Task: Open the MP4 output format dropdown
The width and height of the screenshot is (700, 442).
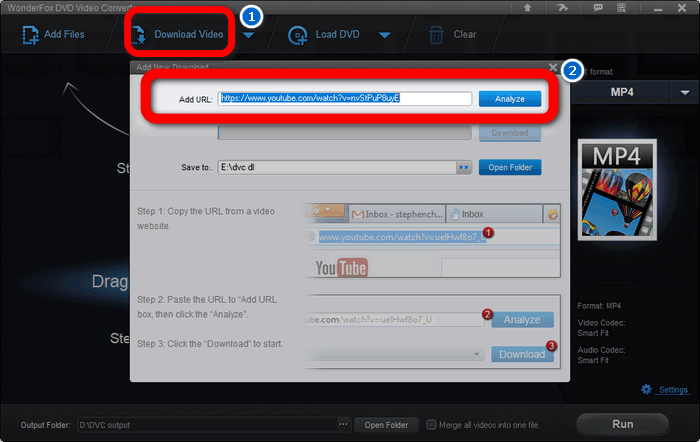Action: tap(684, 92)
